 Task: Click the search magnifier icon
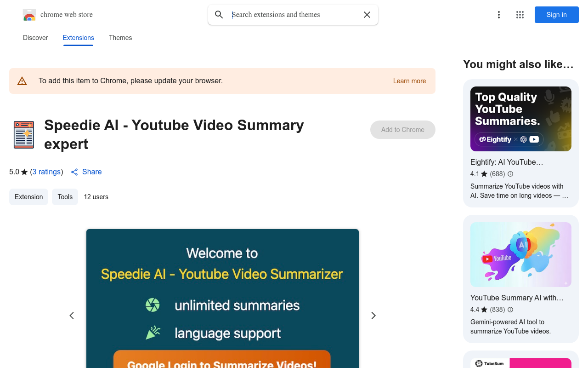(x=219, y=15)
